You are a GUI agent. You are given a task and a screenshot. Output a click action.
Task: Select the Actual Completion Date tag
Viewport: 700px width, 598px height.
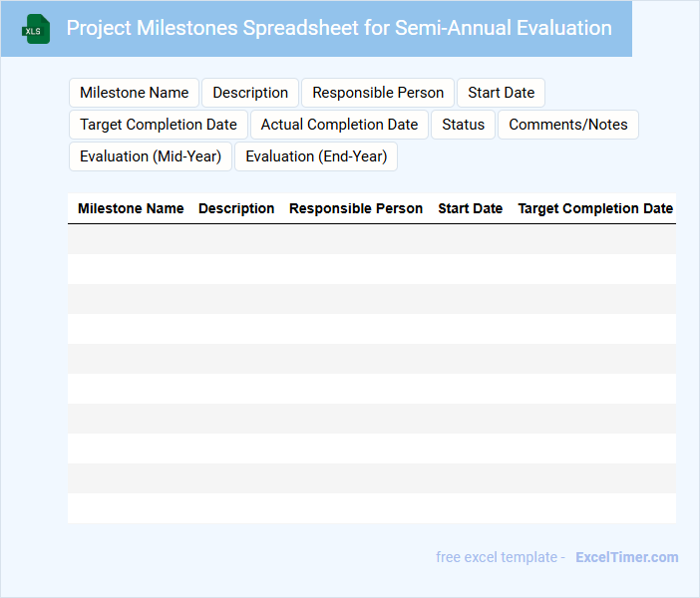(x=339, y=125)
